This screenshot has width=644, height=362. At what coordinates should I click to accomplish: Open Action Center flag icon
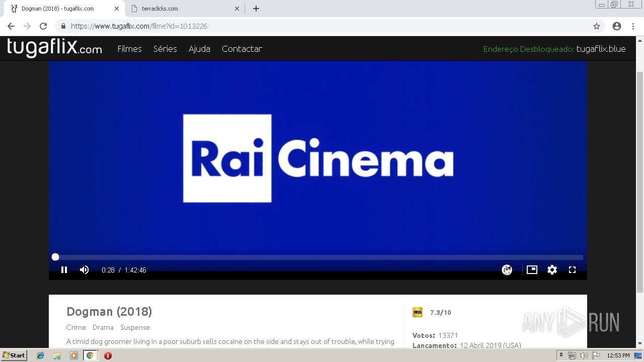click(596, 355)
